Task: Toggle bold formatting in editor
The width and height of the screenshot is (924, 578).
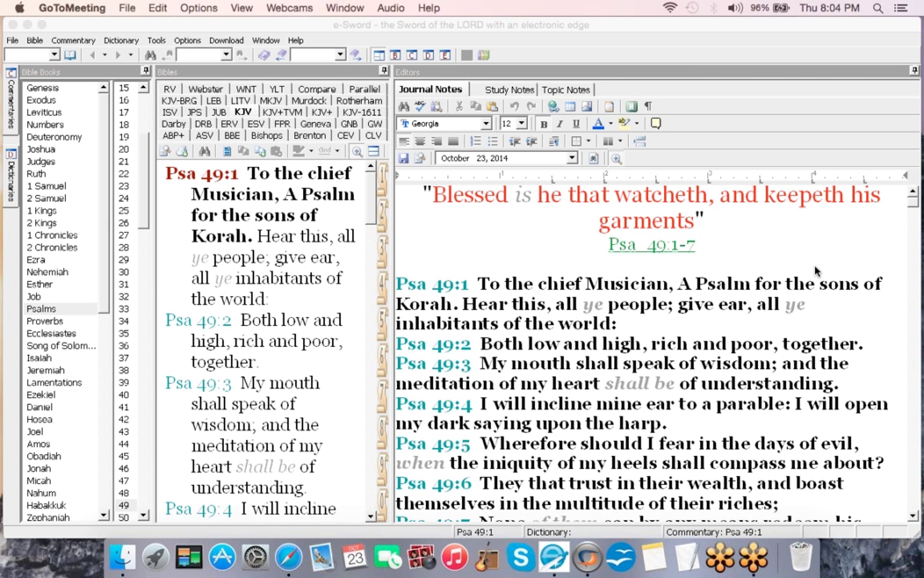Action: (544, 124)
